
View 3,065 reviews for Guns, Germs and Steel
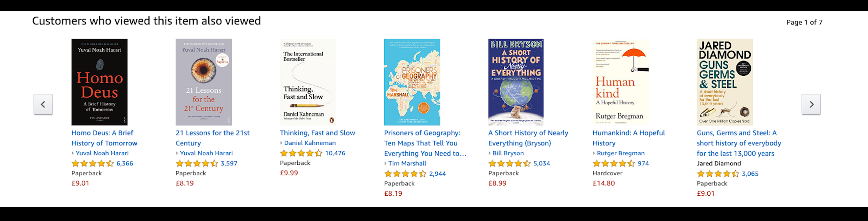click(750, 174)
